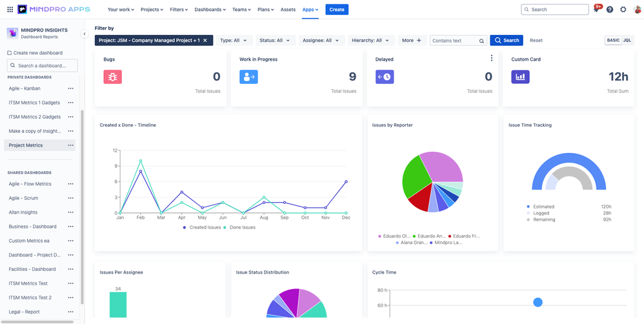Viewport: 644px width, 324px height.
Task: Click the Delayed card clock icon
Action: pyautogui.click(x=385, y=77)
